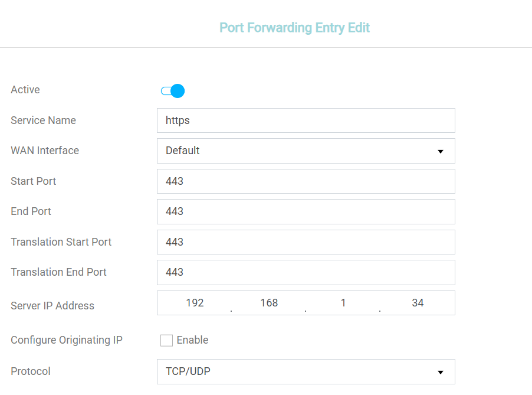Focus the End Port input field

coord(306,211)
